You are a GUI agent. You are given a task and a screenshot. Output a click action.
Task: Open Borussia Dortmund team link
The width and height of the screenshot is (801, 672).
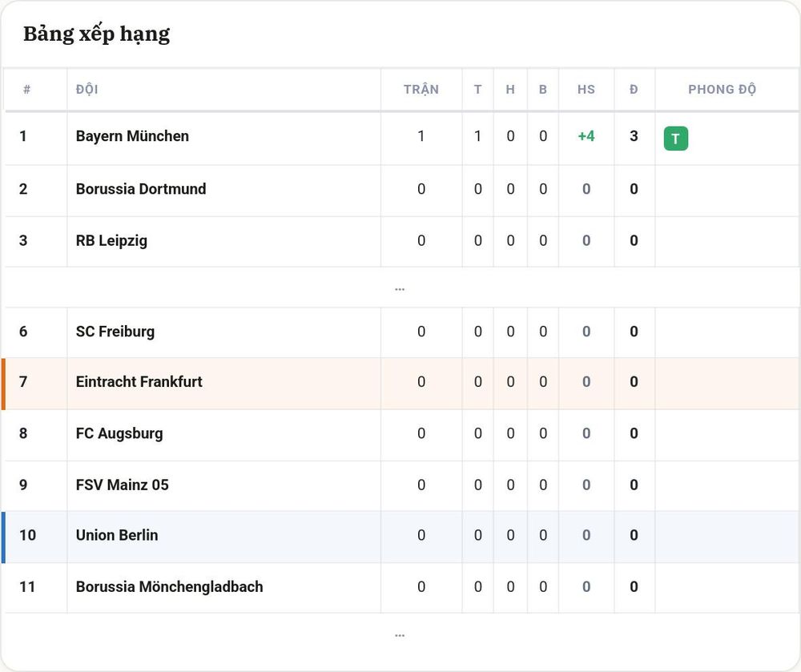click(x=141, y=189)
